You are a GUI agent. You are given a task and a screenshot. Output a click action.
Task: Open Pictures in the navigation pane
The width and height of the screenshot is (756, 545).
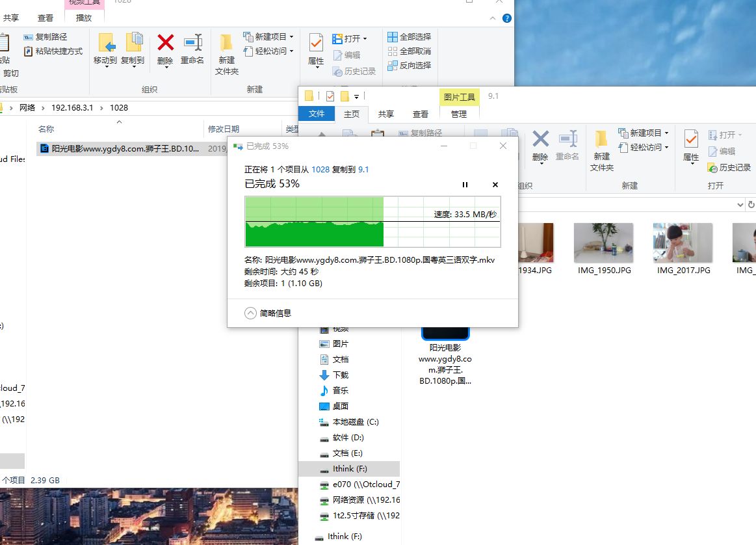[x=333, y=344]
